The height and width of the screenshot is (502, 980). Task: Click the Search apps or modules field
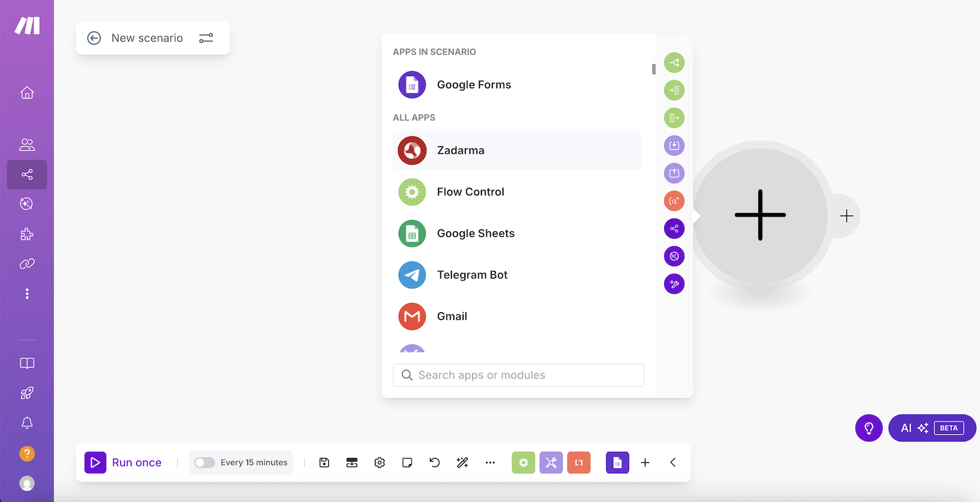pyautogui.click(x=518, y=375)
